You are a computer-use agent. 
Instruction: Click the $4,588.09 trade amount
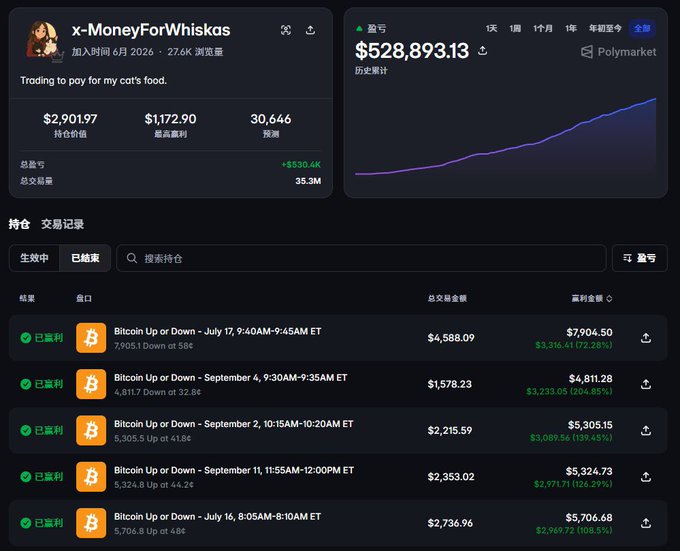(451, 338)
